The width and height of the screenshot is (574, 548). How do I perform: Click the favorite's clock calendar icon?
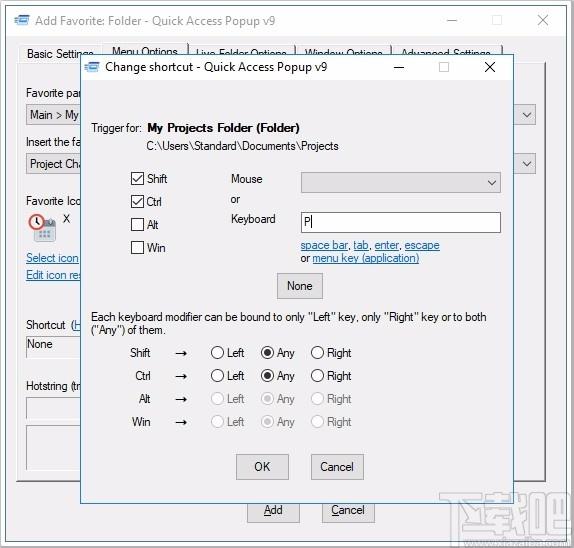(x=42, y=228)
